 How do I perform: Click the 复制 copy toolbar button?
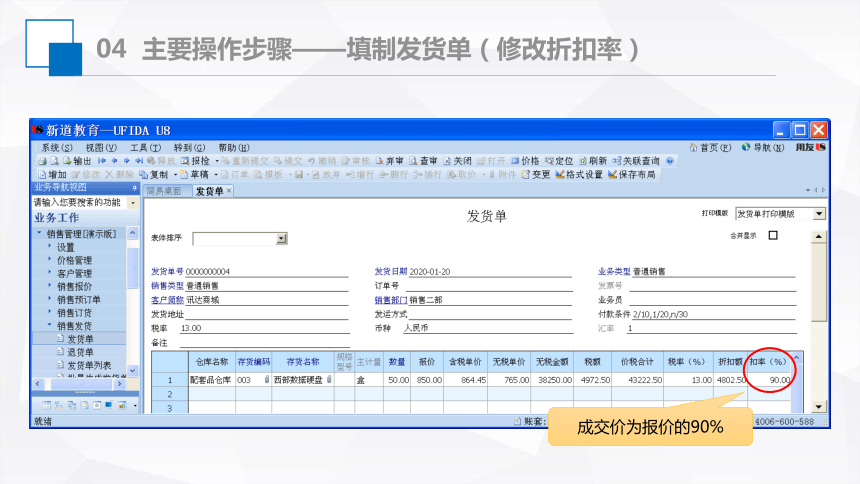point(154,175)
